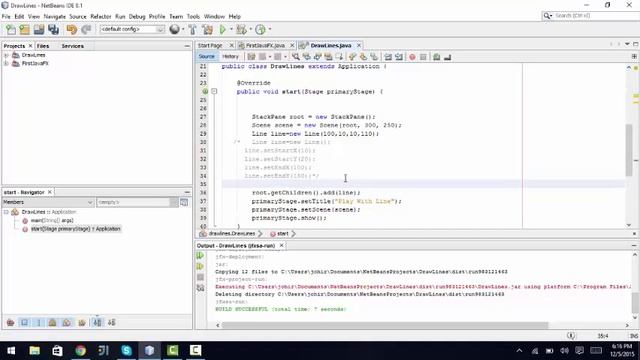Open the Refactor menu

[100, 16]
